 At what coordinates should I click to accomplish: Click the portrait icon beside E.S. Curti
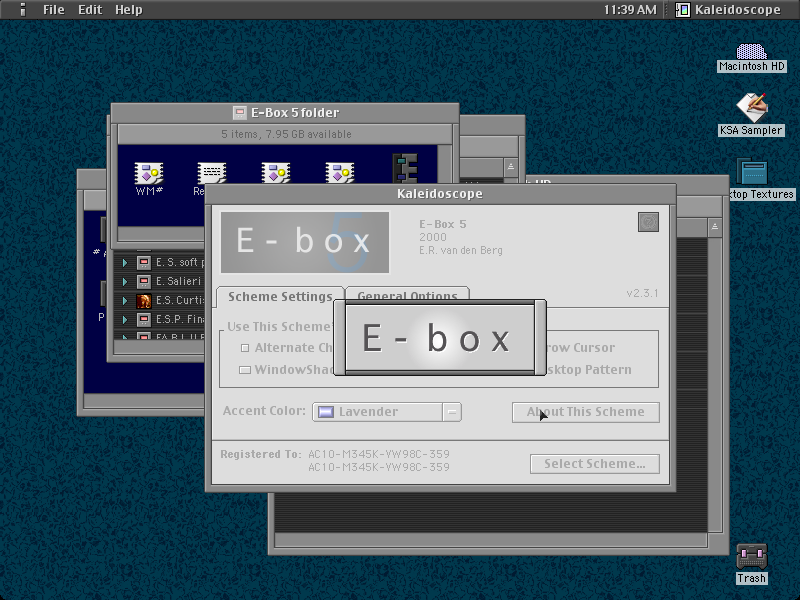coord(144,301)
